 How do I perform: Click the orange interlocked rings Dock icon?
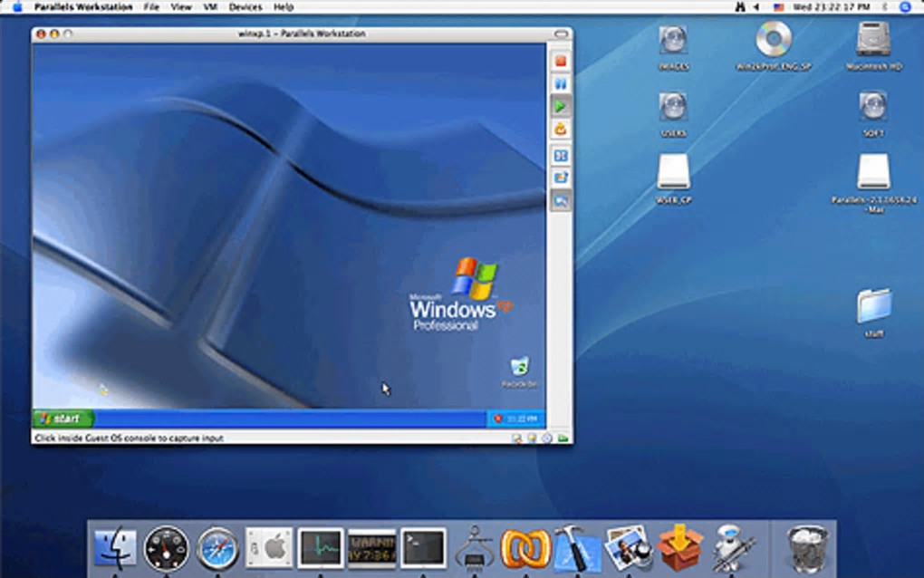525,548
